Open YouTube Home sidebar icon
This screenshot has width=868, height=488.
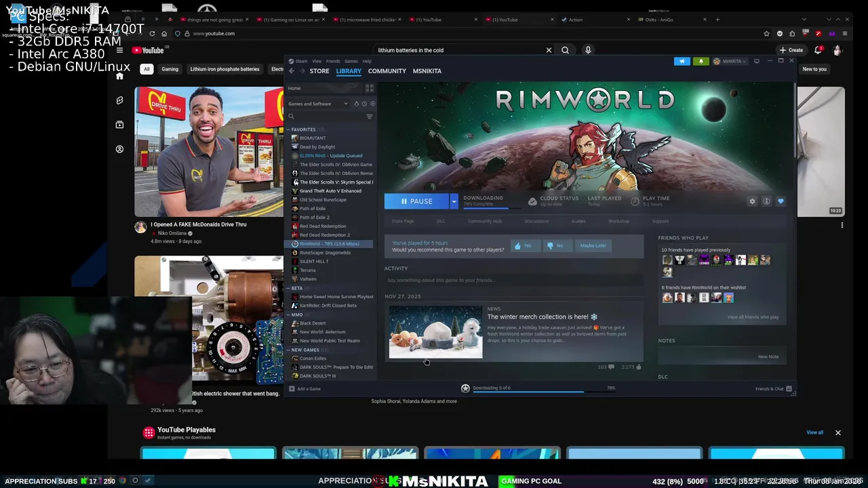(x=119, y=76)
